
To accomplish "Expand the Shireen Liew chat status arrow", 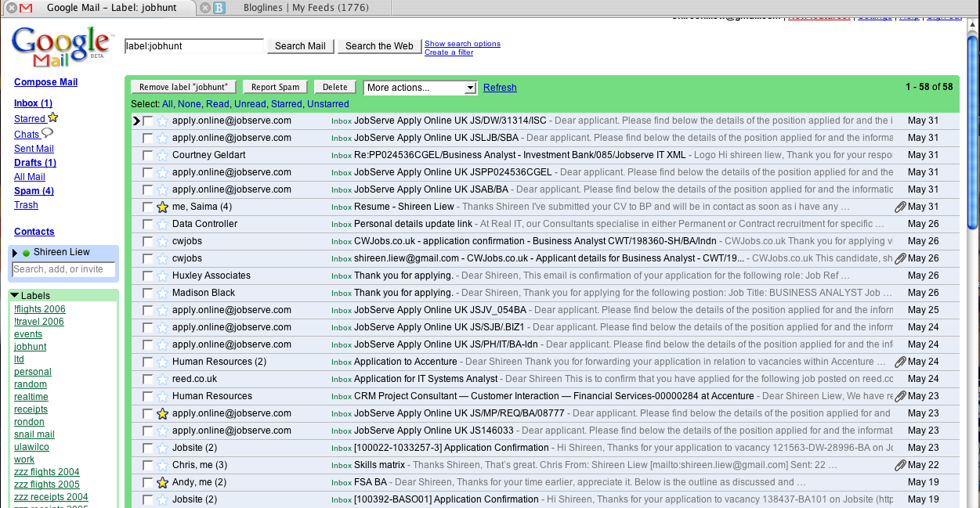I will tap(15, 253).
